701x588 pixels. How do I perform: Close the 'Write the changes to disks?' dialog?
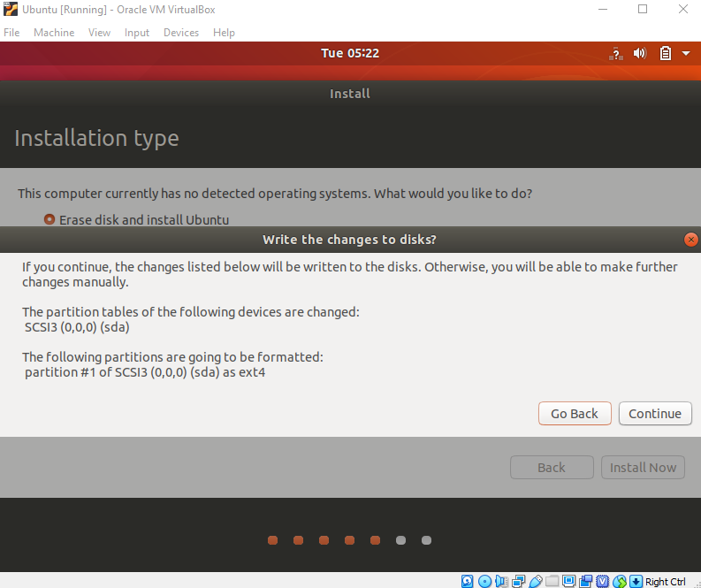[690, 240]
